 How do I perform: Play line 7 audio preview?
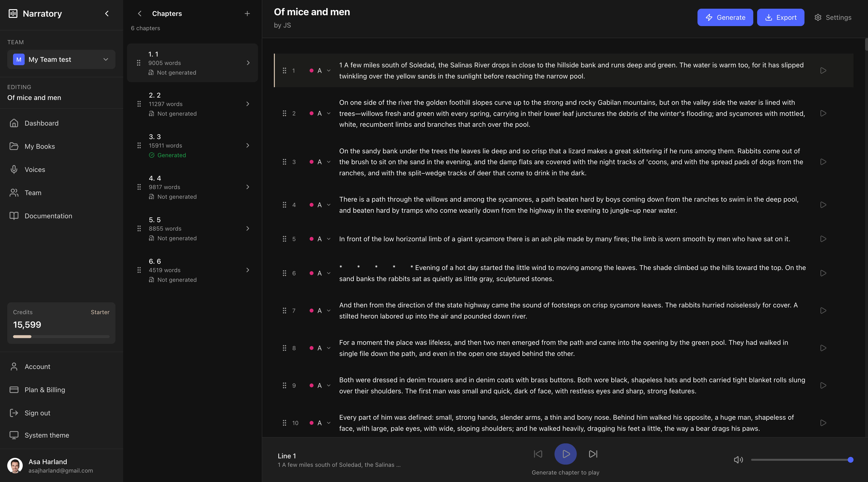823,311
